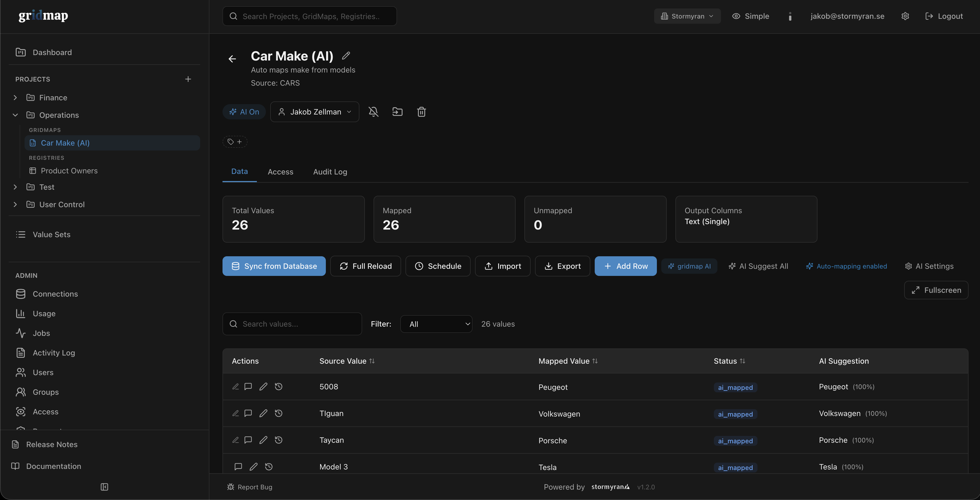Viewport: 980px width, 500px height.
Task: Open the Filter All dropdown
Action: (x=436, y=324)
